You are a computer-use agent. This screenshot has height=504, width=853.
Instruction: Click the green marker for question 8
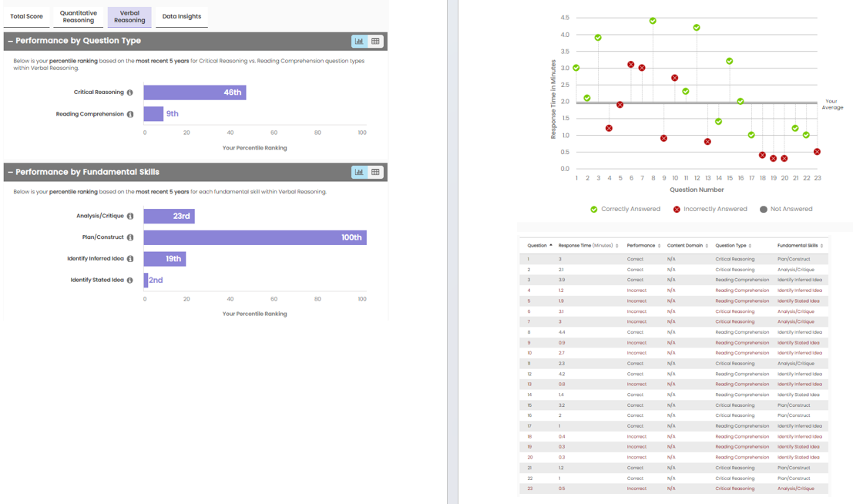653,21
